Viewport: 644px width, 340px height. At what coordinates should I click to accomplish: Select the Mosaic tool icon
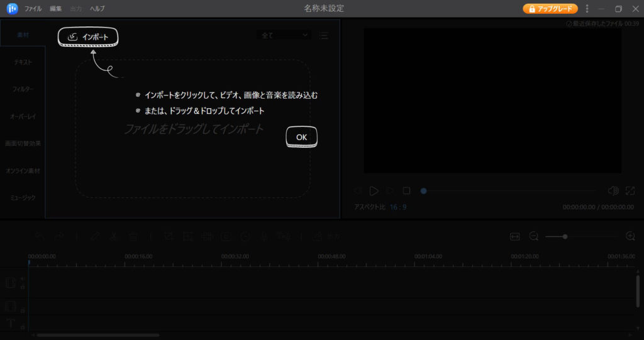click(x=206, y=236)
